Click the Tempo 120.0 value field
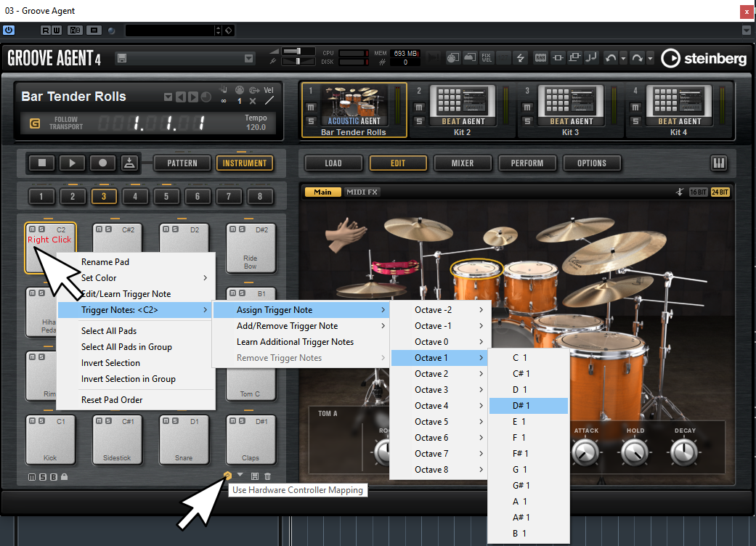The width and height of the screenshot is (756, 546). pyautogui.click(x=256, y=127)
